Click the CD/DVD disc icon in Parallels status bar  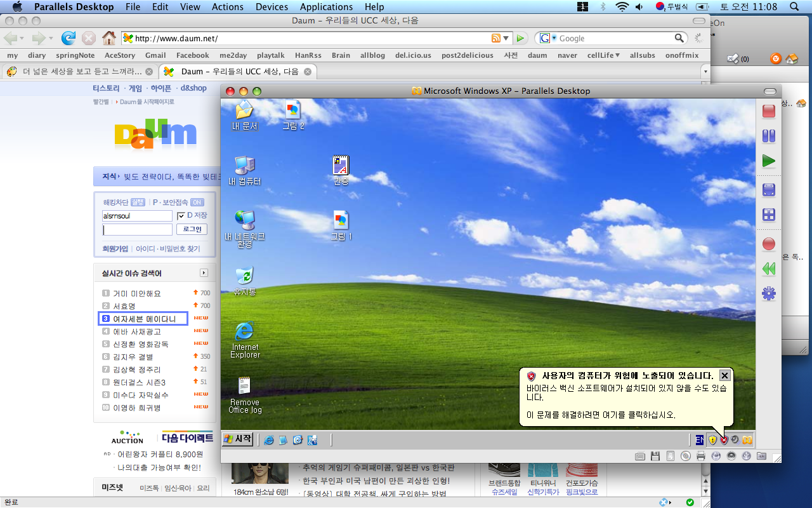pyautogui.click(x=686, y=456)
